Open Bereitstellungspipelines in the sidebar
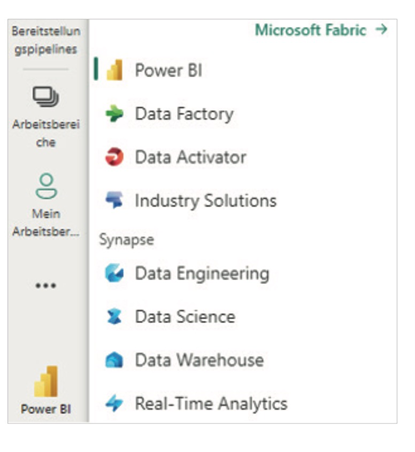 tap(46, 40)
